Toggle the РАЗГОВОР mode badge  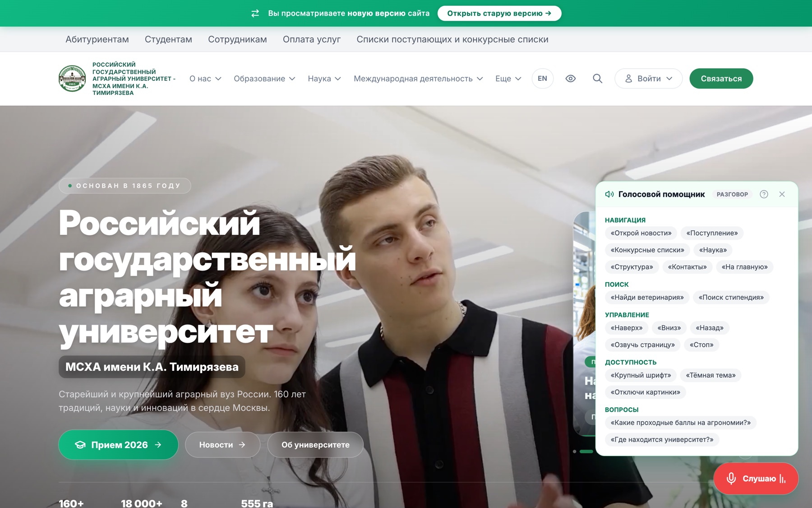pyautogui.click(x=732, y=194)
